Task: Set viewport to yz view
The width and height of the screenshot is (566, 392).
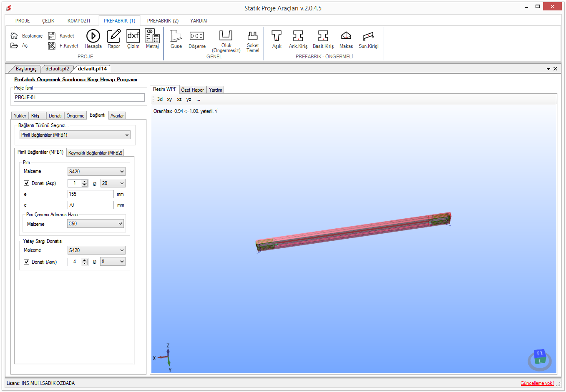Action: pos(189,99)
